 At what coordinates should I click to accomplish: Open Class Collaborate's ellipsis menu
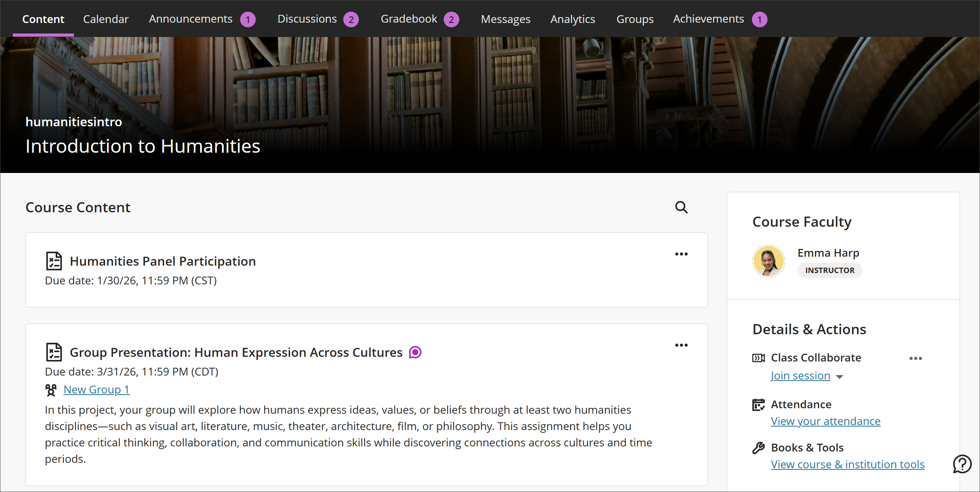tap(916, 358)
